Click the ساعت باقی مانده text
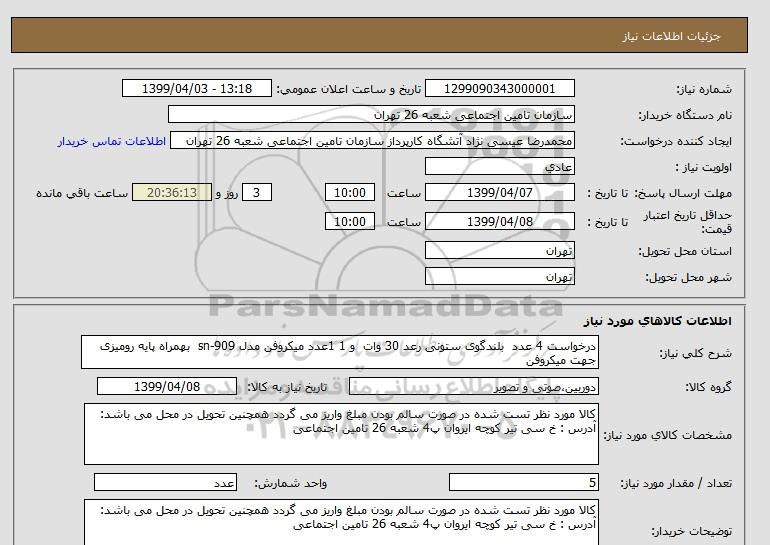This screenshot has width=770, height=545. pos(82,193)
